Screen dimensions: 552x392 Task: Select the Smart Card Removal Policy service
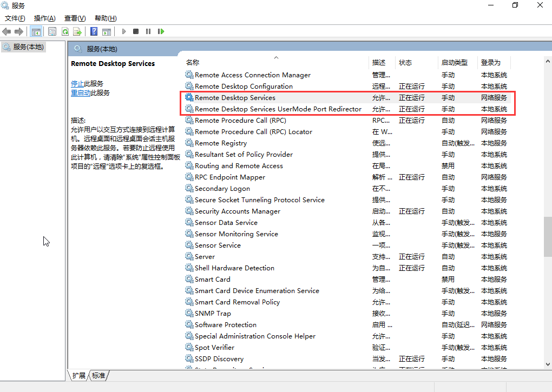coord(347,302)
